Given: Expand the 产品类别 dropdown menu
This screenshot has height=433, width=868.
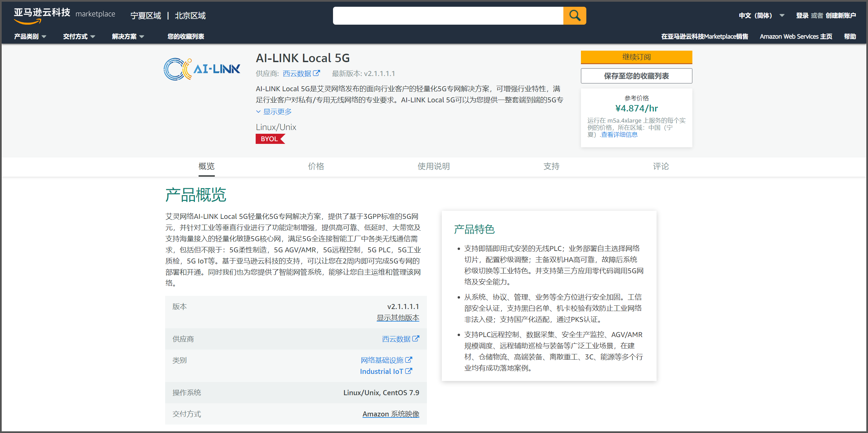Looking at the screenshot, I should 30,36.
